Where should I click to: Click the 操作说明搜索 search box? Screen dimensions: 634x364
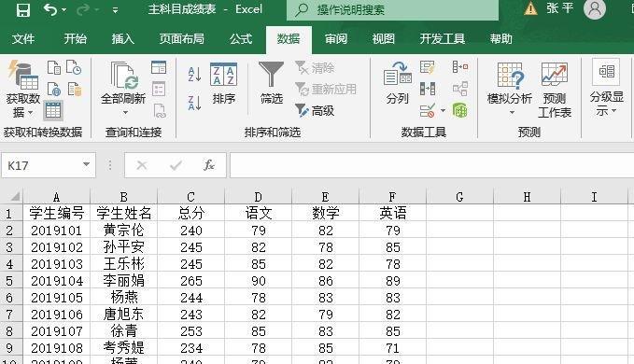pyautogui.click(x=392, y=9)
